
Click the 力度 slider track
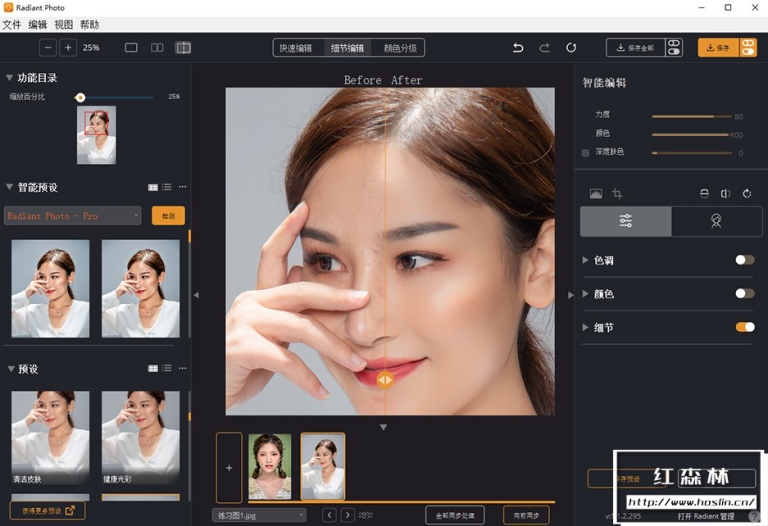coord(691,117)
